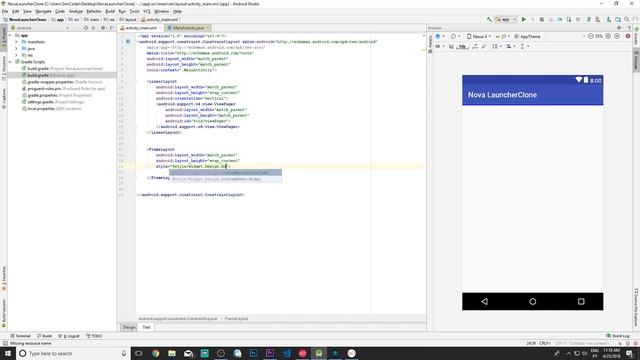The height and width of the screenshot is (360, 640).
Task: Open the VCS menu
Action: coord(147,11)
